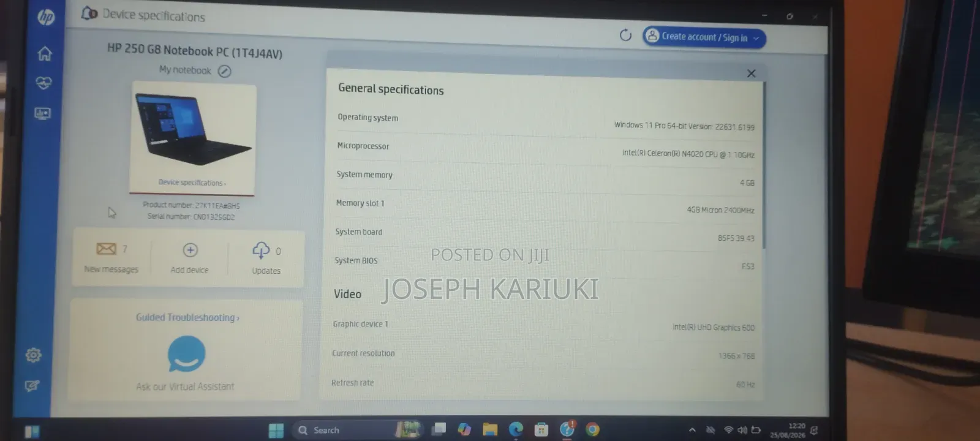Minimize the HP Support Assistant window
This screenshot has height=441, width=980.
(764, 15)
